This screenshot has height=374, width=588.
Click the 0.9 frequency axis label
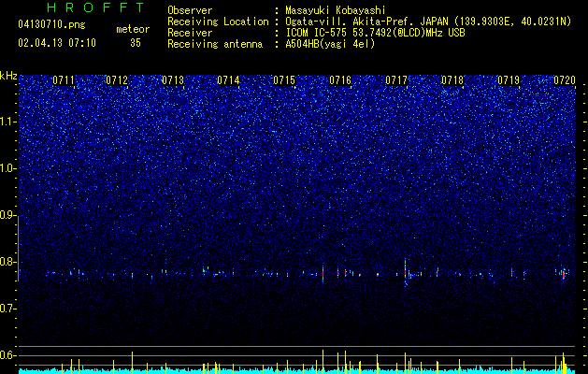(x=8, y=215)
